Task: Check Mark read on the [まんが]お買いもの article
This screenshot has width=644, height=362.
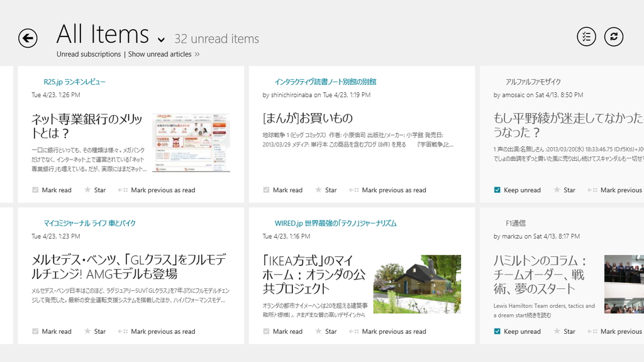Action: click(266, 190)
